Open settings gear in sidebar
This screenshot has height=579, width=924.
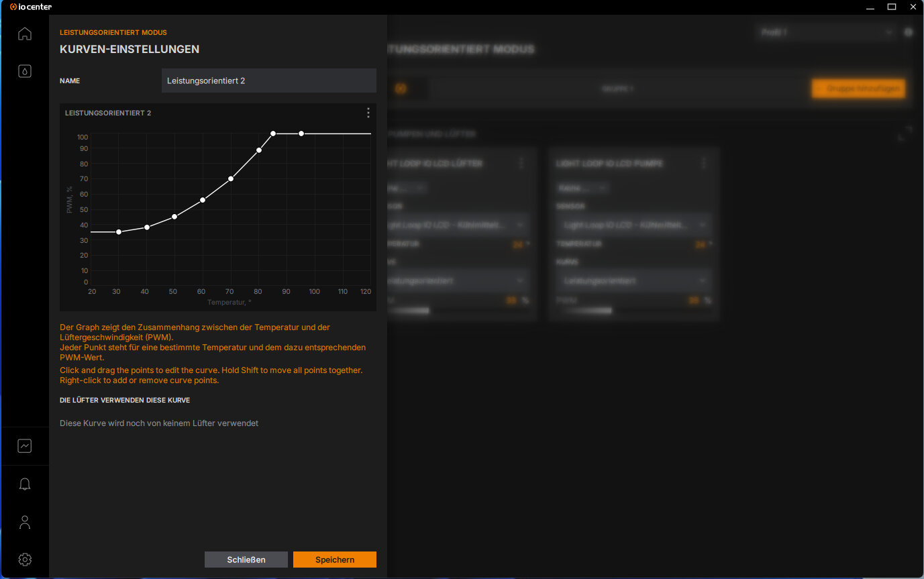25,559
